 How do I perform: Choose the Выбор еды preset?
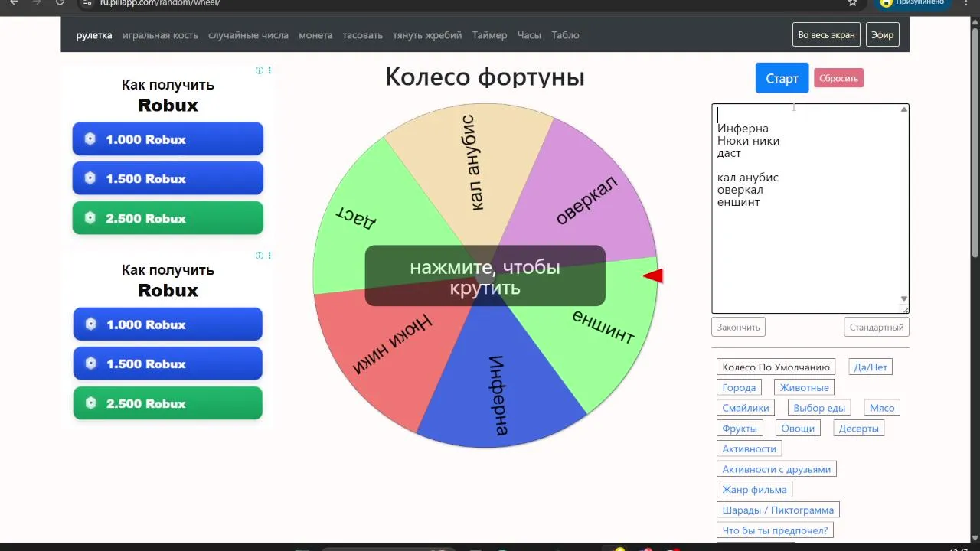pos(819,408)
